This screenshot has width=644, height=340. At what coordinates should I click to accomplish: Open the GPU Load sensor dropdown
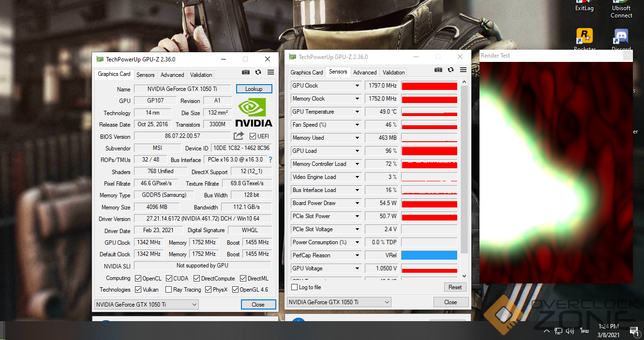click(357, 151)
